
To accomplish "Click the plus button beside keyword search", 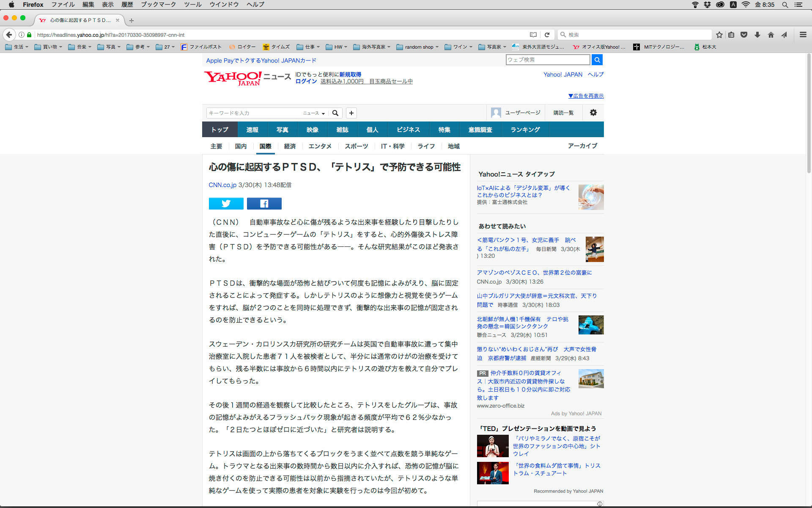I will click(x=351, y=113).
